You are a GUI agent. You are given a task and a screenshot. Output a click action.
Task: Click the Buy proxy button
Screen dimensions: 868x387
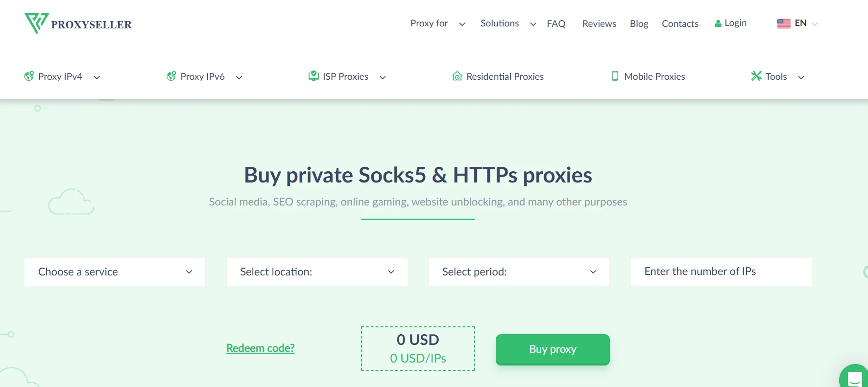[552, 349]
